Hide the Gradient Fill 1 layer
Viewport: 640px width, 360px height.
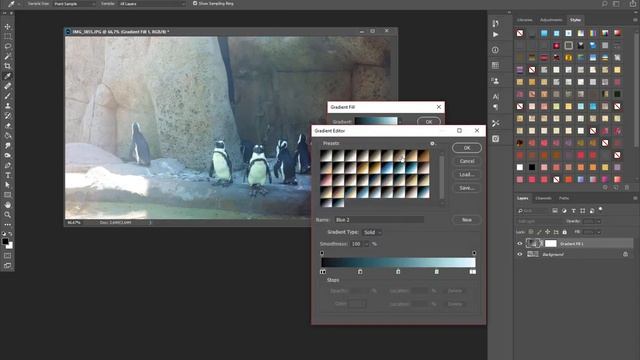520,244
